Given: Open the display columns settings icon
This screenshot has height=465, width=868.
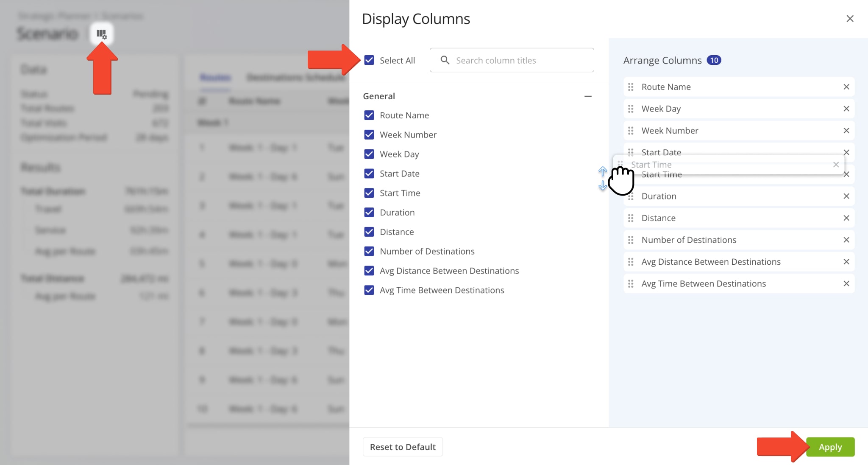Looking at the screenshot, I should 102,34.
